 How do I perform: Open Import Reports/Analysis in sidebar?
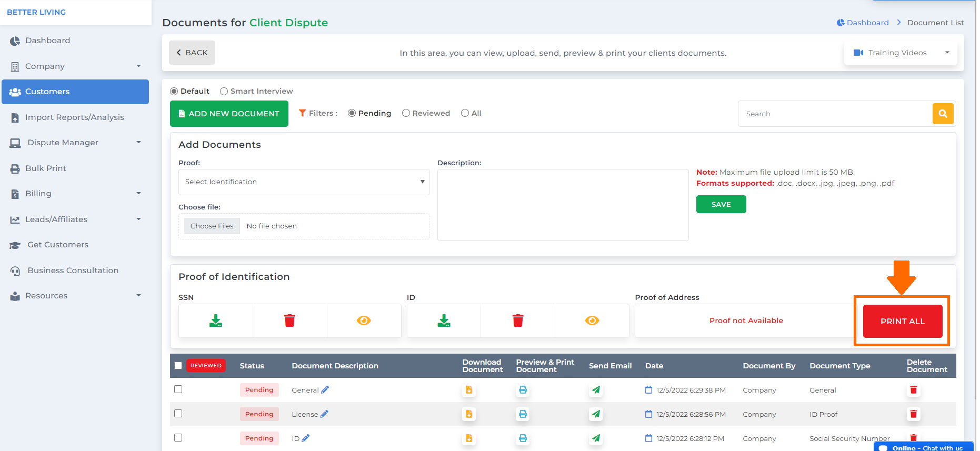coord(75,117)
